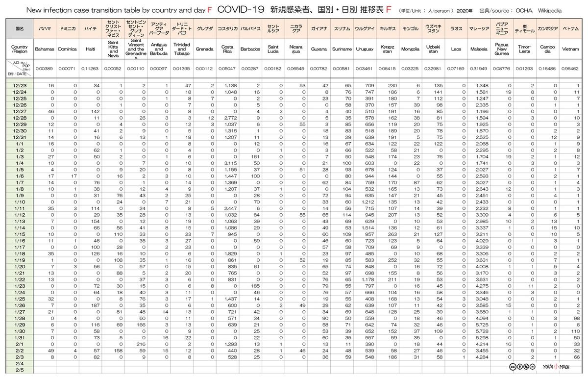Click the 'Dominica' column header
588x377 pixels.
[67, 49]
